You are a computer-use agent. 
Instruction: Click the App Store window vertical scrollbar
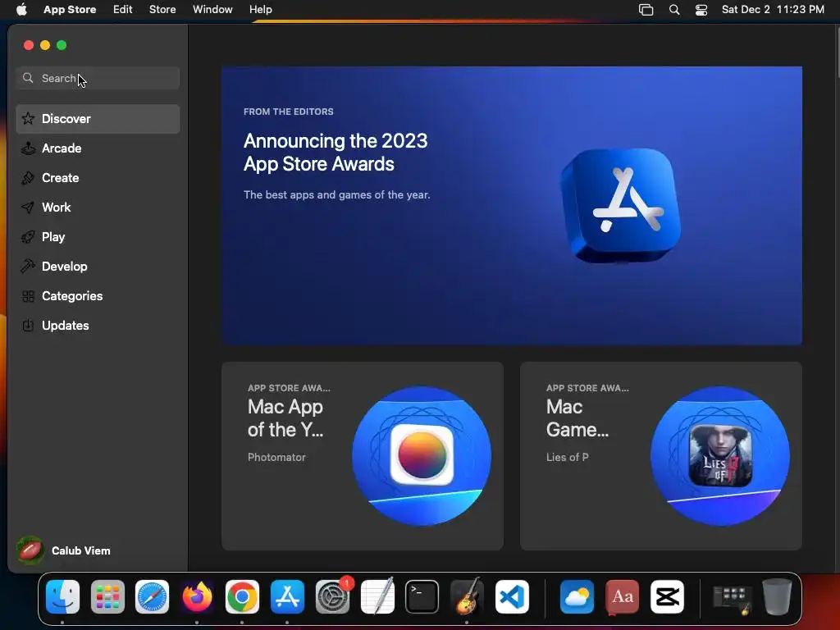pyautogui.click(x=837, y=52)
